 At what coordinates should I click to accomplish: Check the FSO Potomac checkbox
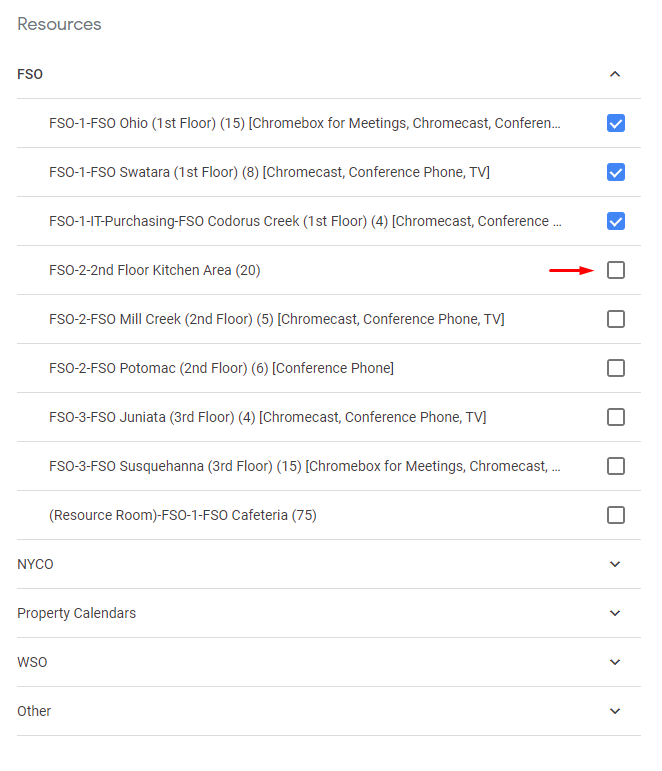tap(616, 368)
